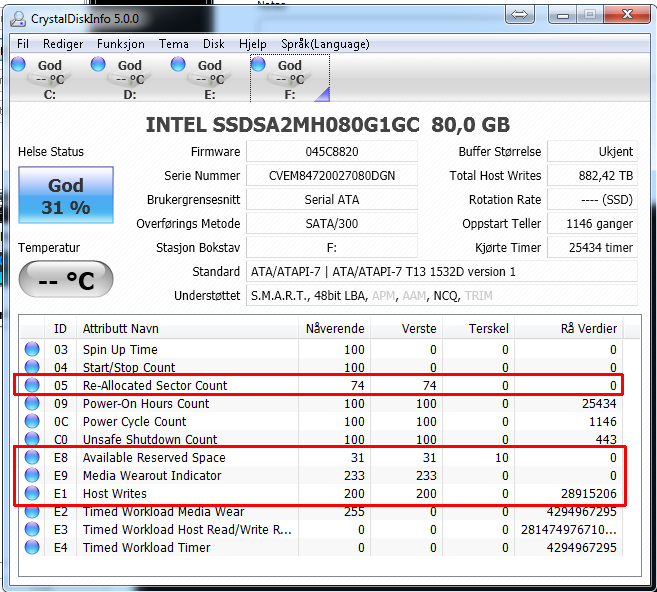
Task: Click Host Writes raw value 28915206
Action: pos(589,493)
